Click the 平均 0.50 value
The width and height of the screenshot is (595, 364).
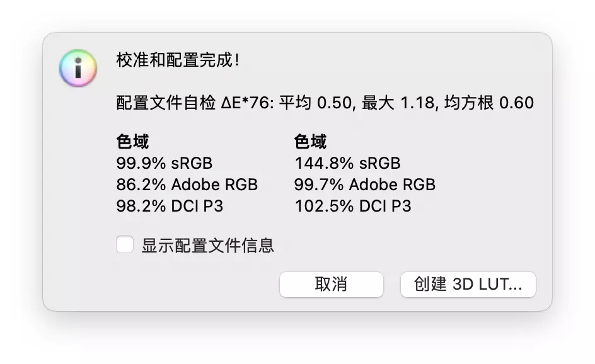click(x=315, y=103)
